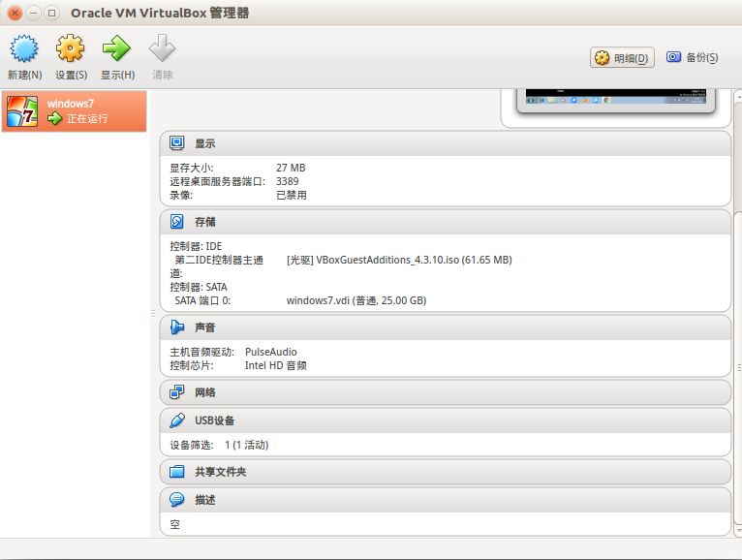Switch to Snapshots (备份) view button
This screenshot has width=742, height=560.
[692, 58]
